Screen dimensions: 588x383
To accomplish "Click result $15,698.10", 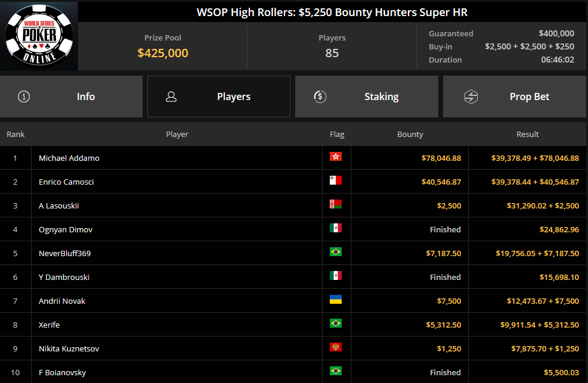I will pyautogui.click(x=559, y=278).
